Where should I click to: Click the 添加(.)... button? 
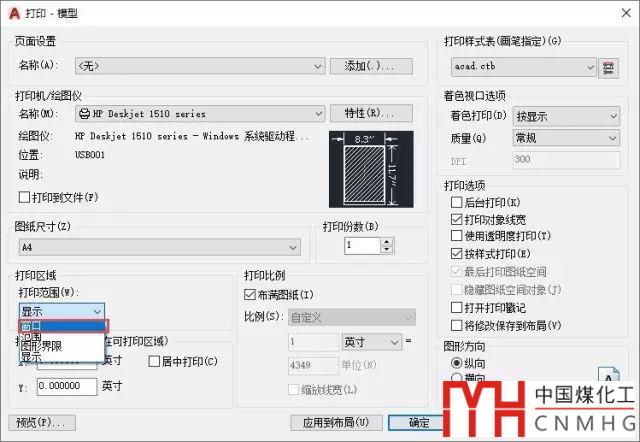click(371, 66)
